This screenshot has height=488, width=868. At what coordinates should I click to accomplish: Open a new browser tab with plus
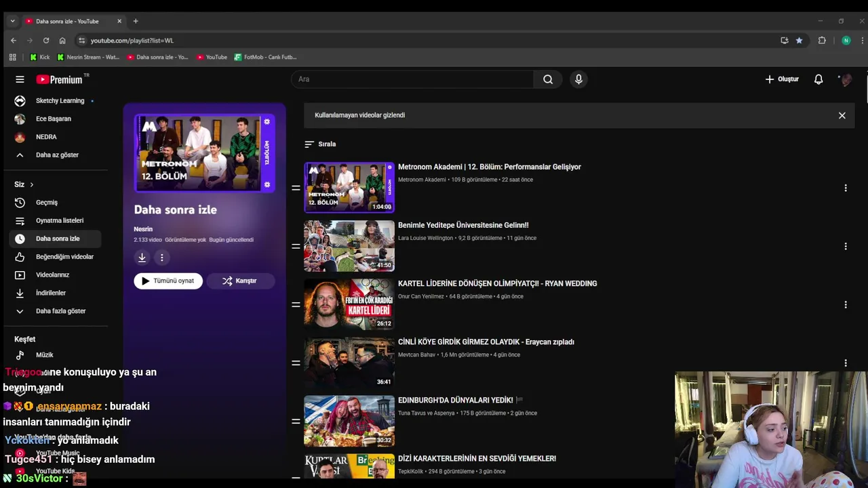(136, 21)
